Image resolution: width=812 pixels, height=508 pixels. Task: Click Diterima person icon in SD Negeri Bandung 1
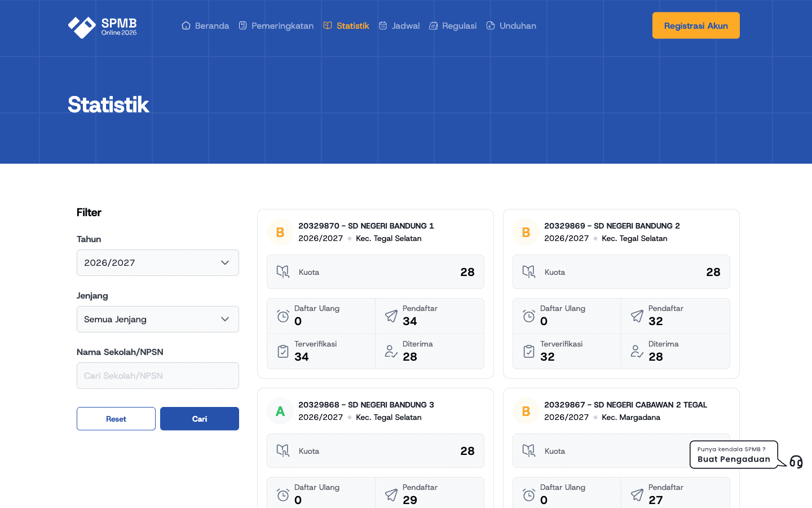391,352
